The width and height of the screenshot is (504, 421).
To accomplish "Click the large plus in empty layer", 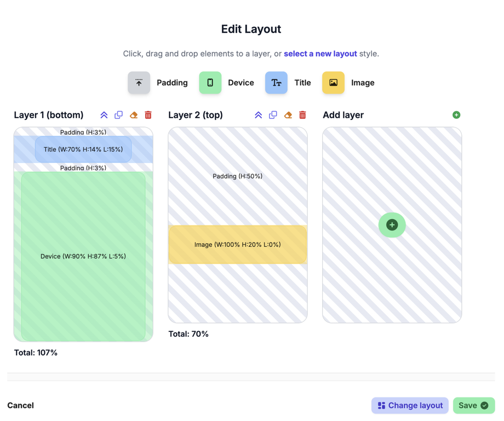I will tap(392, 225).
